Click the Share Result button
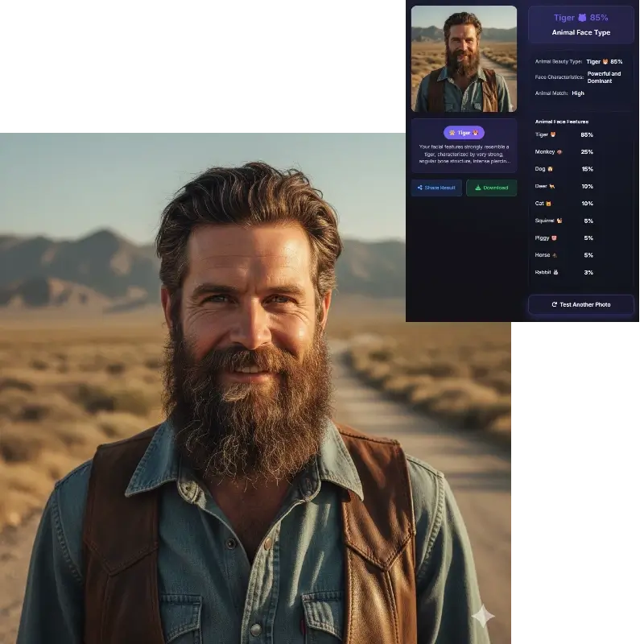 (x=436, y=188)
